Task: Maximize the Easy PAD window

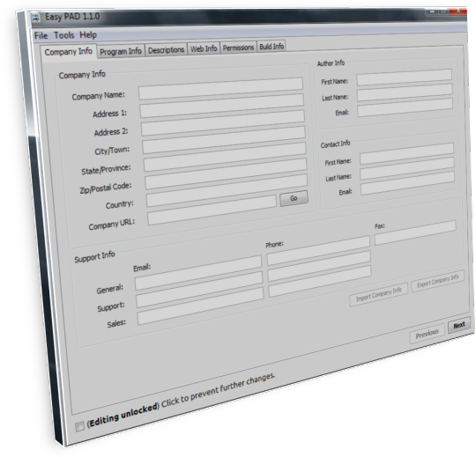Action: 443,11
